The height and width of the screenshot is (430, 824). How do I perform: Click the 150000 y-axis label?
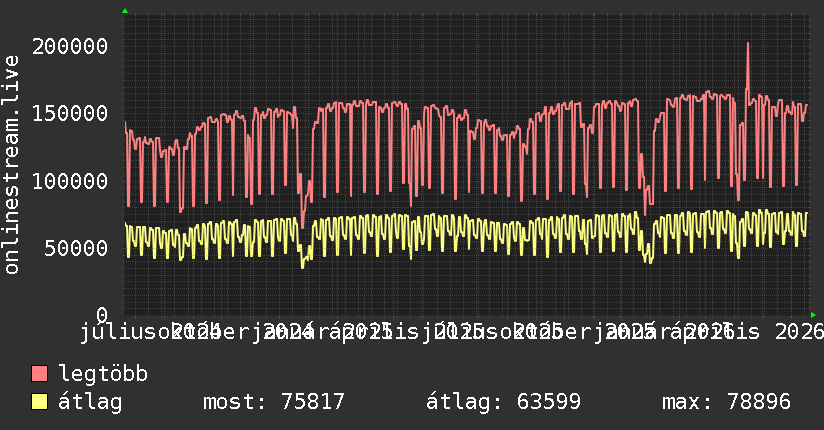pyautogui.click(x=70, y=114)
